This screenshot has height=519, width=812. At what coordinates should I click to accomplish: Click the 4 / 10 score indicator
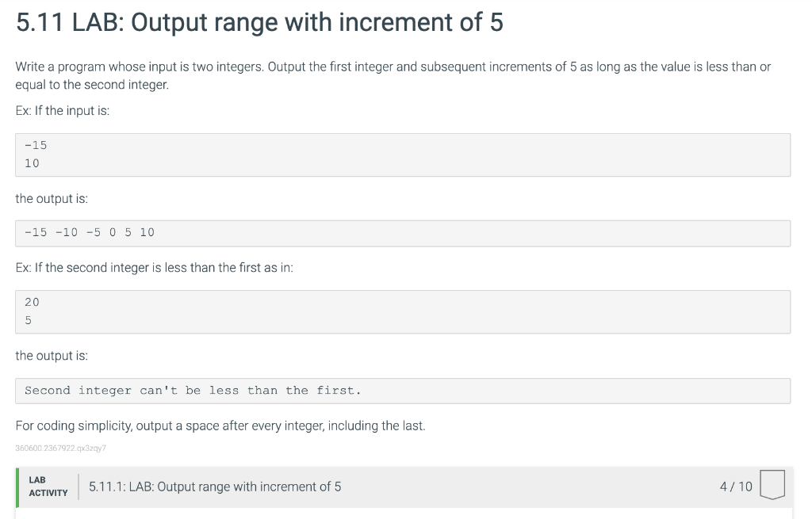735,487
